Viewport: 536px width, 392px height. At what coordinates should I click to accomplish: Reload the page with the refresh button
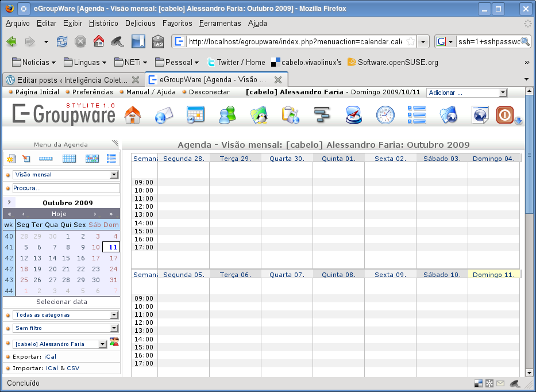[62, 41]
